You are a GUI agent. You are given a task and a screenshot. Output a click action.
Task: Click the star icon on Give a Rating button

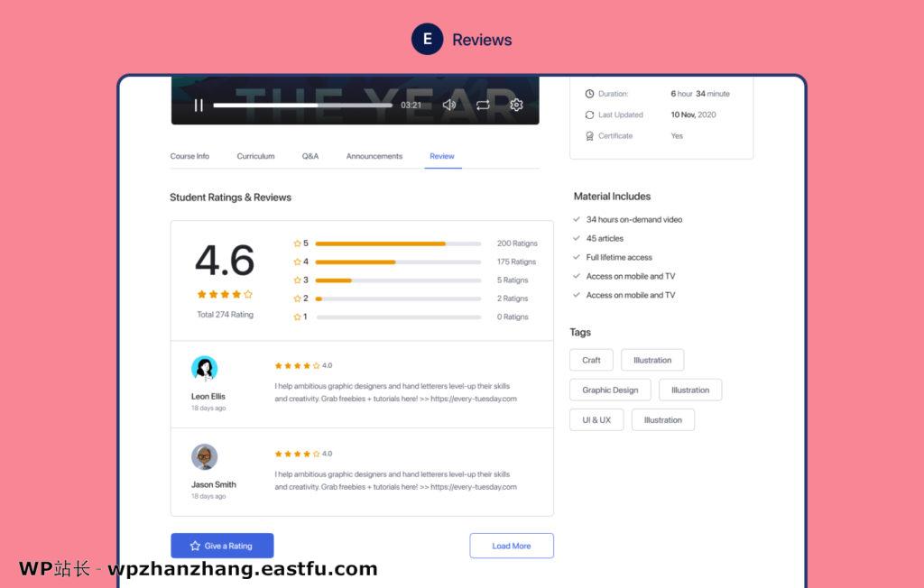point(195,546)
